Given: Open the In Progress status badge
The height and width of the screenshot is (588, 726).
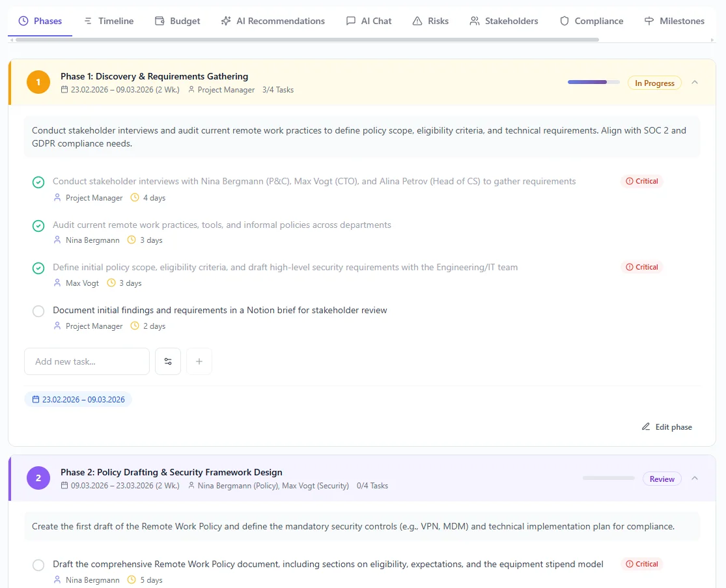Looking at the screenshot, I should (654, 83).
